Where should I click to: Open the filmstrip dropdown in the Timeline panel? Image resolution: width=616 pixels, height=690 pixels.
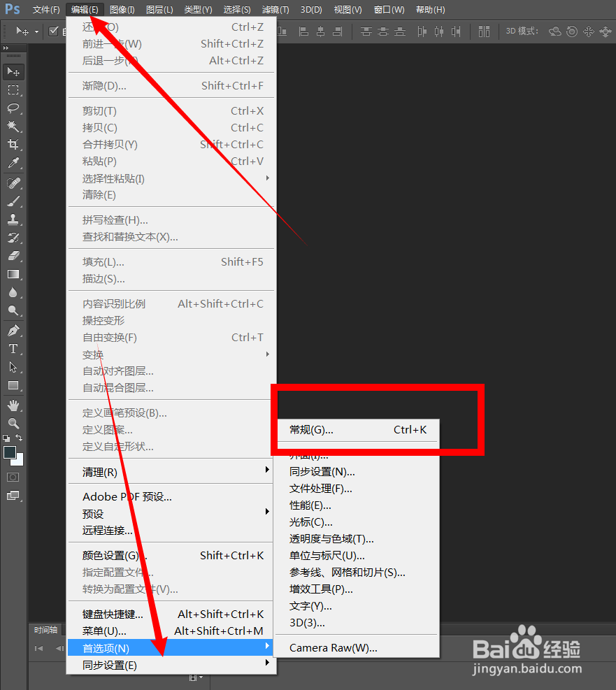tap(196, 677)
